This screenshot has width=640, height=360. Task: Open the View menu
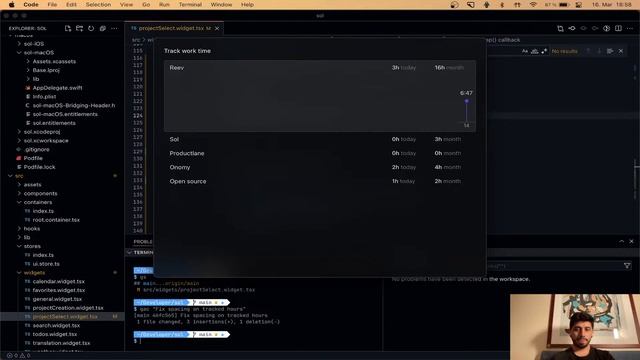tap(126, 4)
